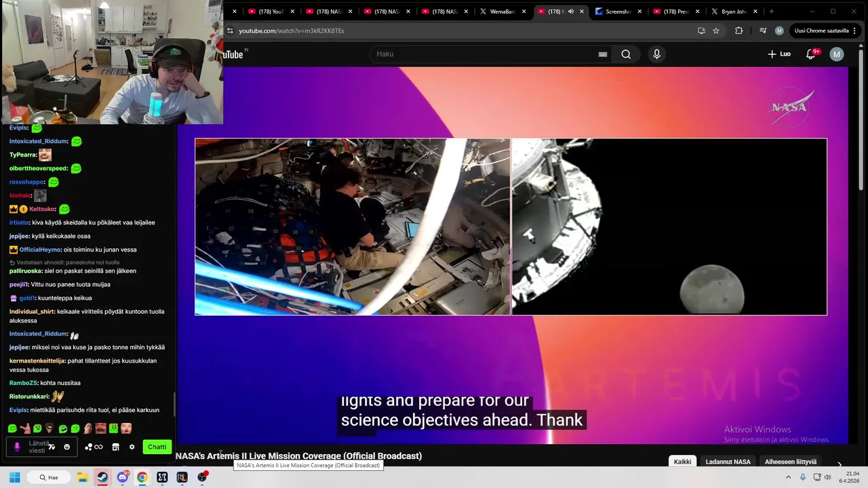Click username kermastenkeittelija in chat

pyautogui.click(x=37, y=361)
